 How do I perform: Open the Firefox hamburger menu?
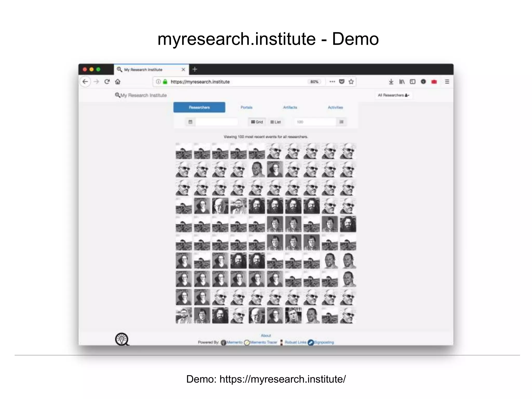click(447, 82)
